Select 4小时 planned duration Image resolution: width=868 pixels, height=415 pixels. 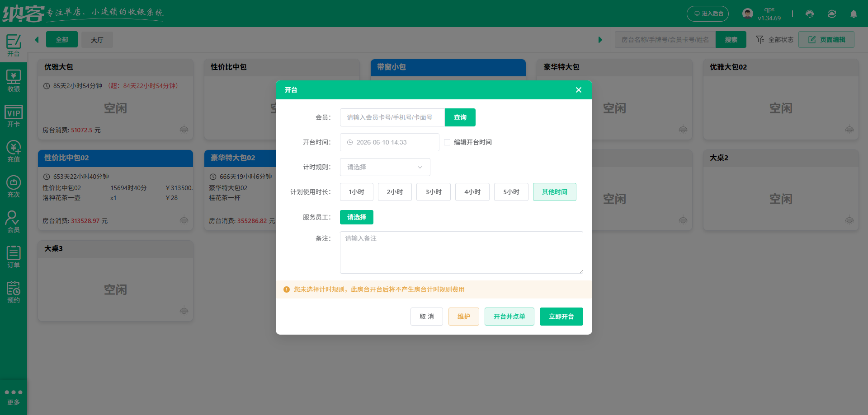(472, 192)
